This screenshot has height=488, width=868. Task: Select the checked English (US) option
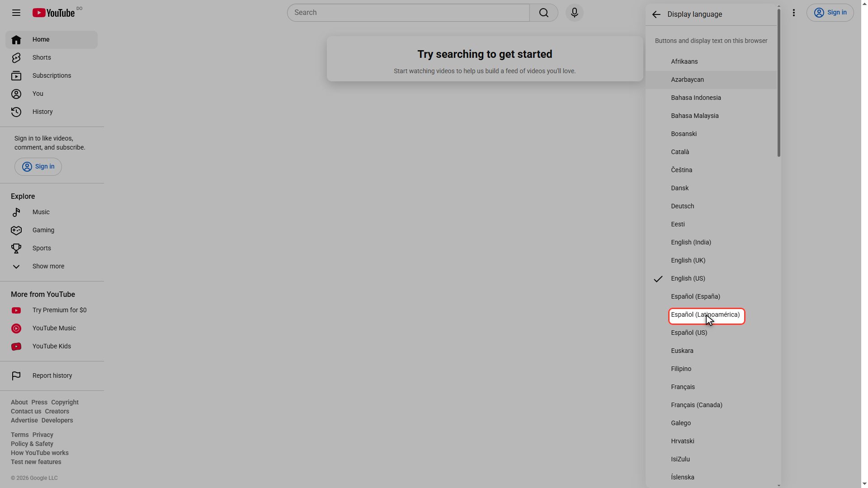(711, 279)
